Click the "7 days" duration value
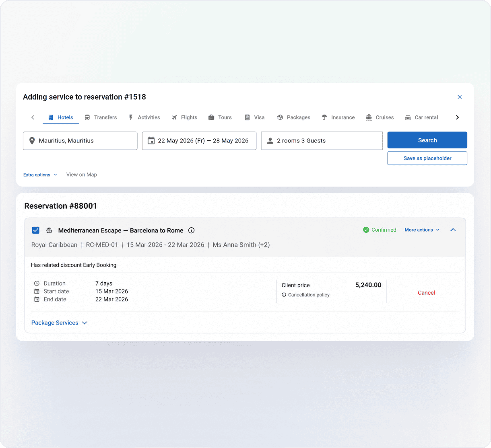This screenshot has height=448, width=491. click(x=104, y=284)
